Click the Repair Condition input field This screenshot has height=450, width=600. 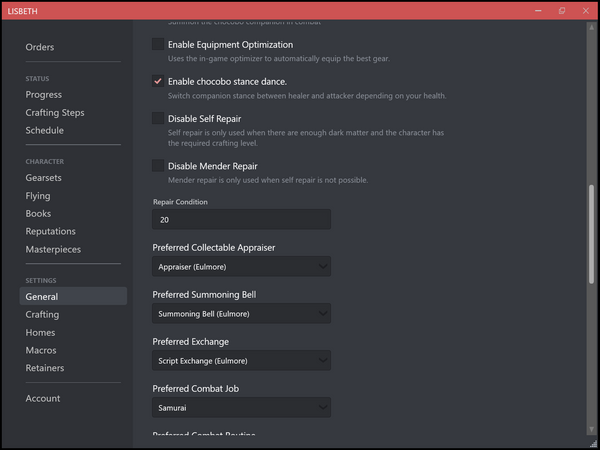(x=241, y=220)
